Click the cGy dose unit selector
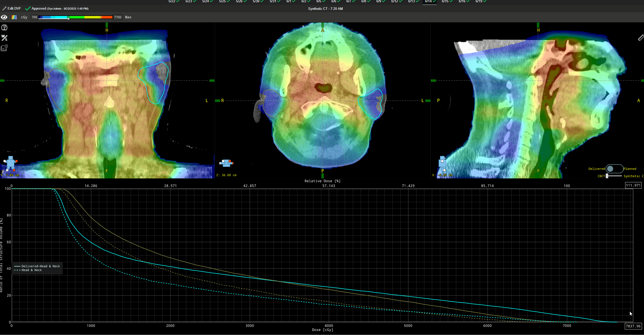644x335 pixels. tap(24, 17)
